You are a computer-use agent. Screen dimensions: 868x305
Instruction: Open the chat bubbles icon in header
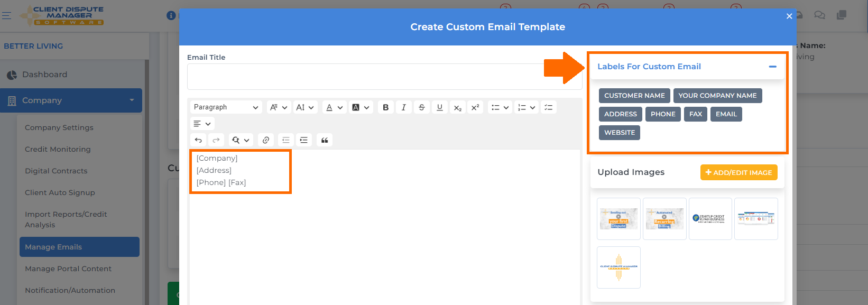tap(819, 15)
